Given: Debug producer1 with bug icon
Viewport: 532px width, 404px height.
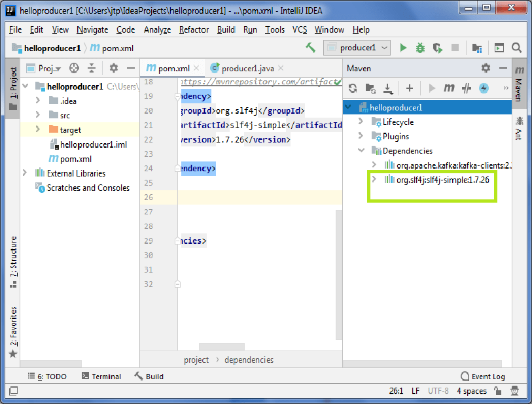Looking at the screenshot, I should pyautogui.click(x=420, y=48).
